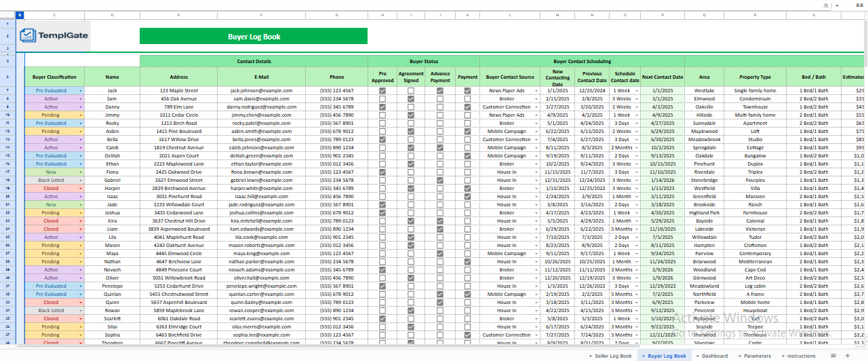Open Jack's Buyer Contact Source dropdown
The width and height of the screenshot is (868, 361).
point(536,90)
